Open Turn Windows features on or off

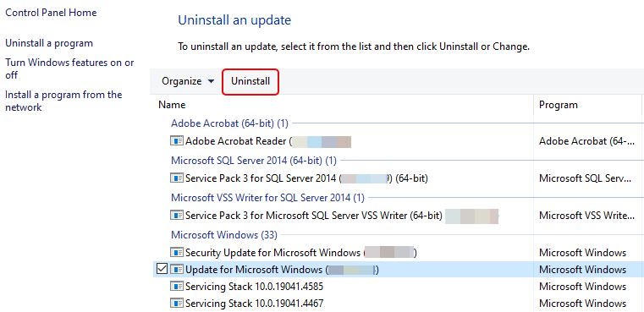click(x=69, y=69)
